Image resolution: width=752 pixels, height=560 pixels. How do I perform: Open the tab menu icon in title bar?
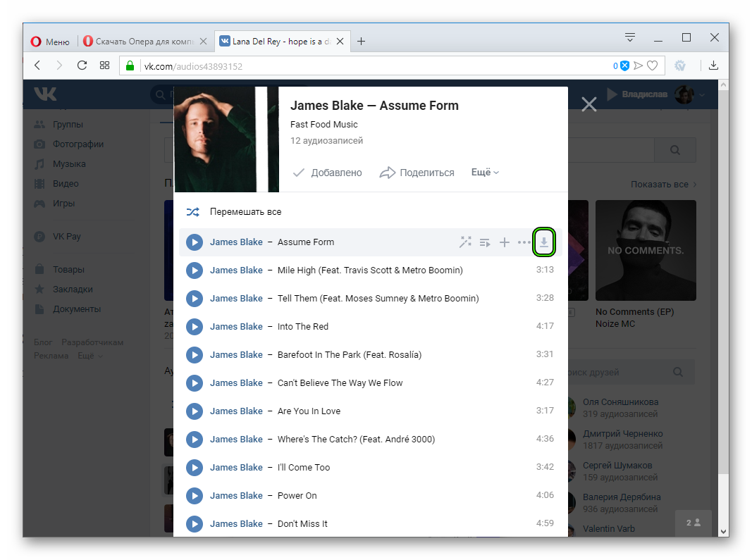pyautogui.click(x=629, y=37)
